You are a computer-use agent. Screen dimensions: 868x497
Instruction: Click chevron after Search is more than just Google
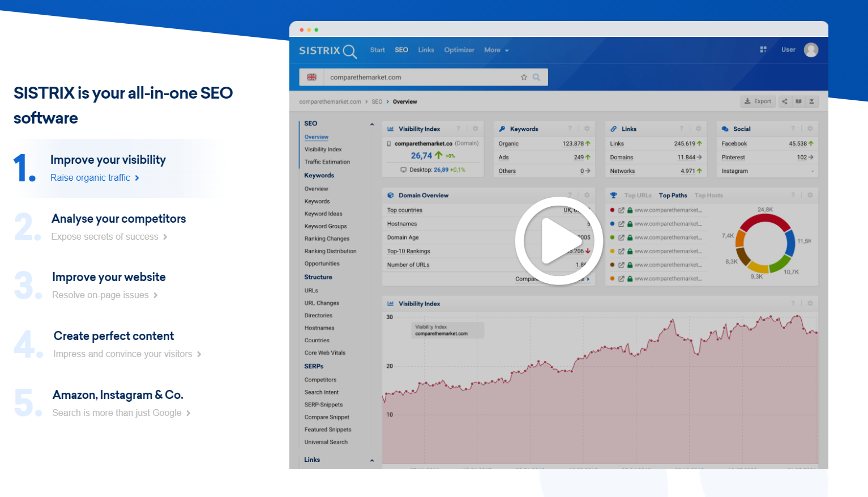coord(189,413)
